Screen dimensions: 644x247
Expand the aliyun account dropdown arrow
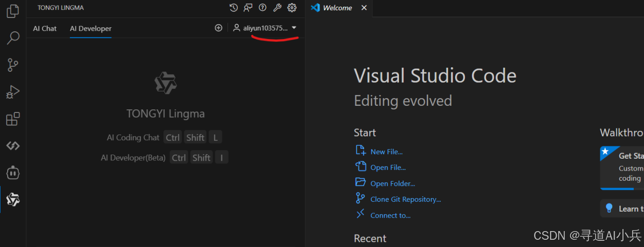pyautogui.click(x=294, y=28)
